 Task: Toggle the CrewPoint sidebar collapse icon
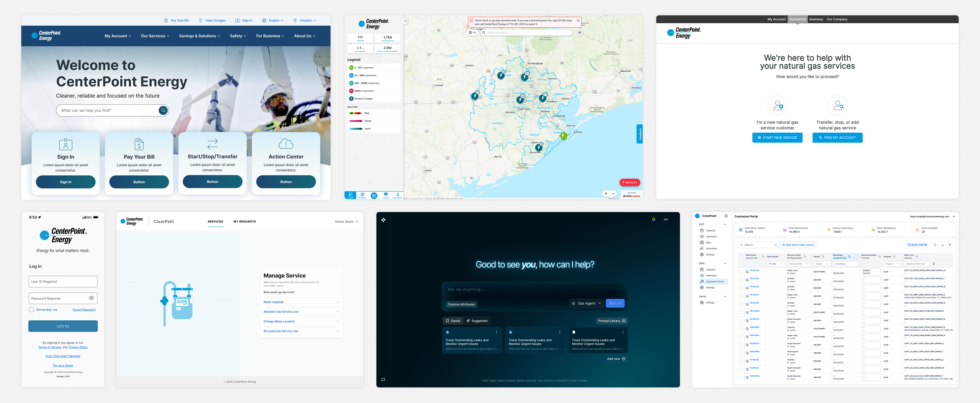726,216
